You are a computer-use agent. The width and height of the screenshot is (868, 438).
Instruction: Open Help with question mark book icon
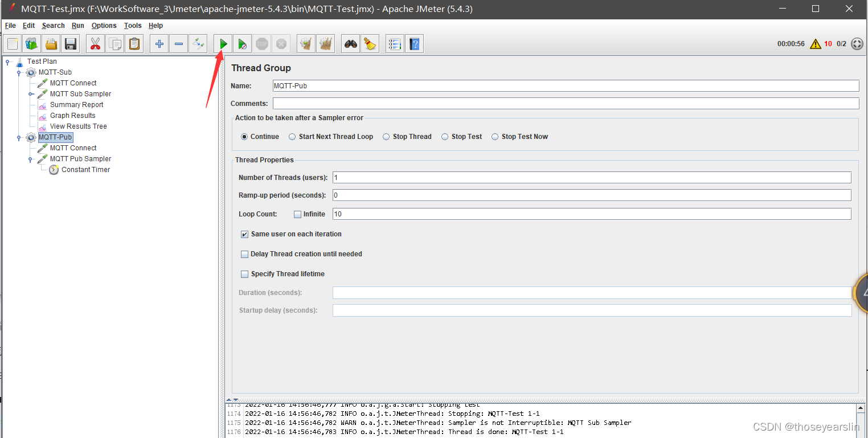(x=414, y=44)
